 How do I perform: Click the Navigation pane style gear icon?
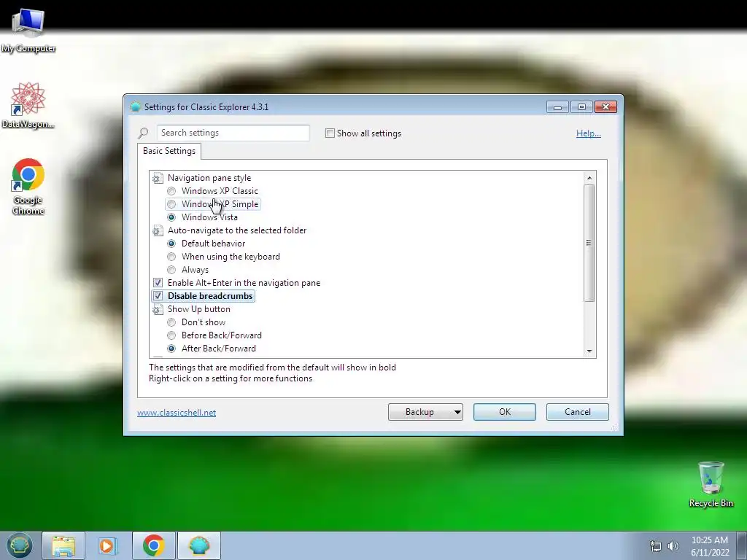(x=158, y=178)
